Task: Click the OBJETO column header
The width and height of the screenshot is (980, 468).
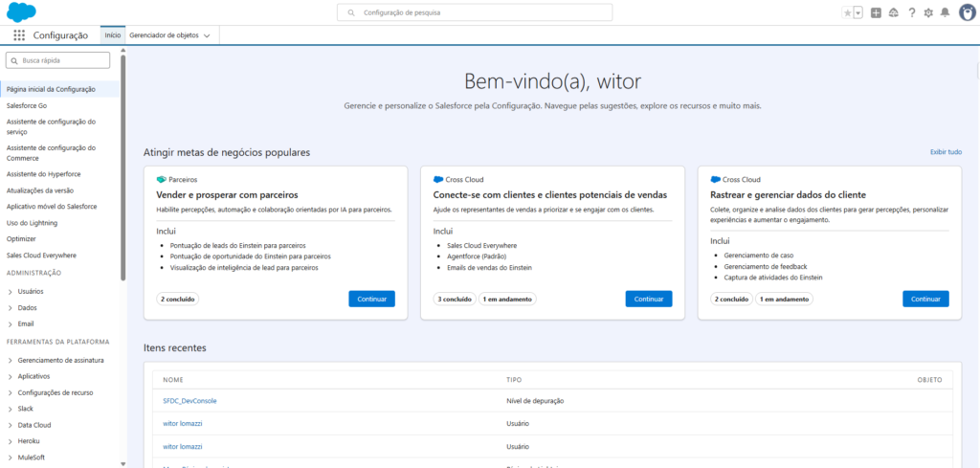Action: click(x=929, y=380)
